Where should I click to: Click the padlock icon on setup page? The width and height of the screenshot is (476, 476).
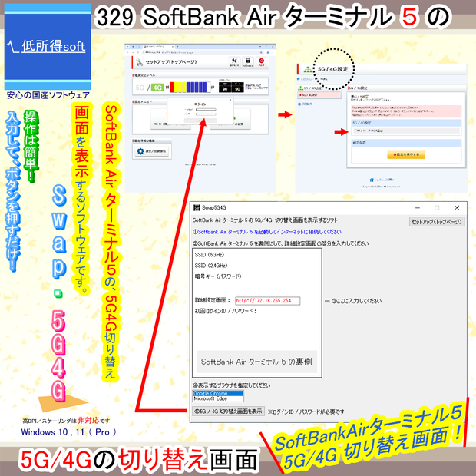click(248, 62)
